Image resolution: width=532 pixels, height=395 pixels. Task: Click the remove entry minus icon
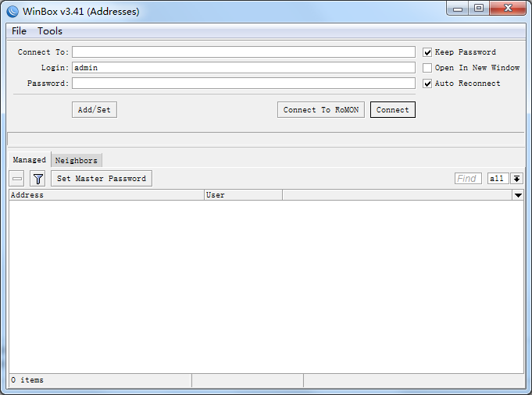[x=16, y=179]
